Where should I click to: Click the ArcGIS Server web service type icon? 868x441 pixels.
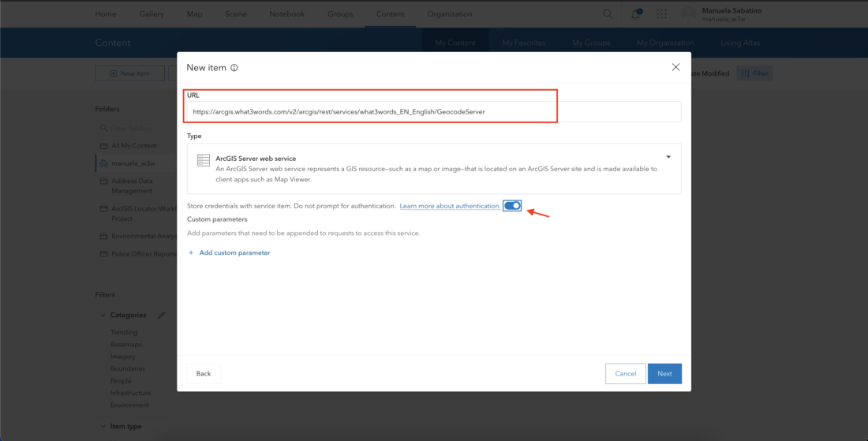click(x=204, y=160)
